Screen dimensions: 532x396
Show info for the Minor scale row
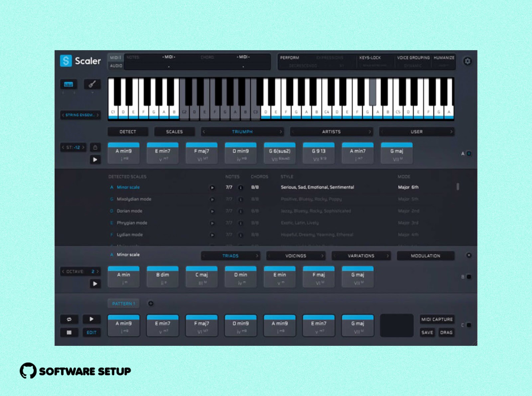click(x=240, y=188)
